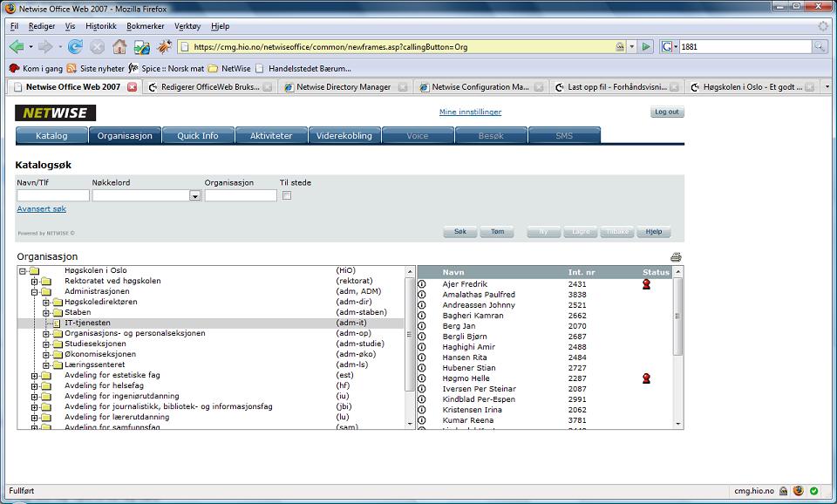Expand the Studieseksjonen node
Image resolution: width=837 pixels, height=504 pixels.
coord(46,344)
